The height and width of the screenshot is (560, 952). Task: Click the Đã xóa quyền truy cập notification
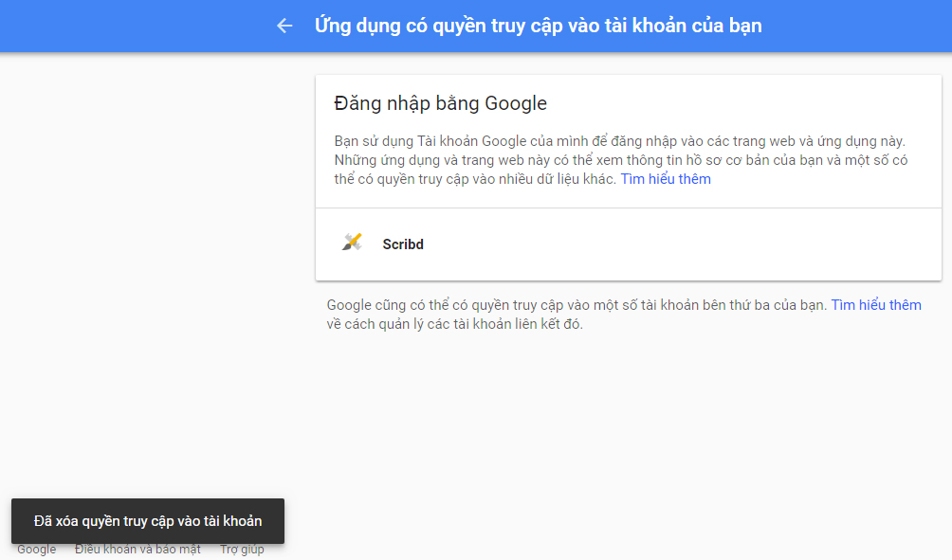point(148,521)
